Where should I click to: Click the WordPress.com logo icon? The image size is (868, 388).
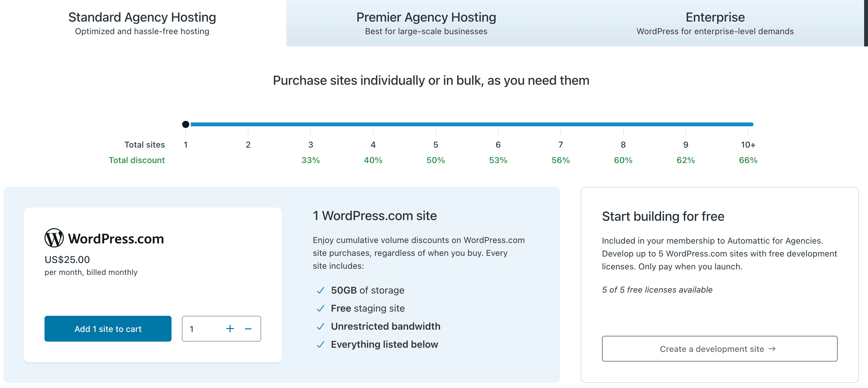tap(54, 238)
